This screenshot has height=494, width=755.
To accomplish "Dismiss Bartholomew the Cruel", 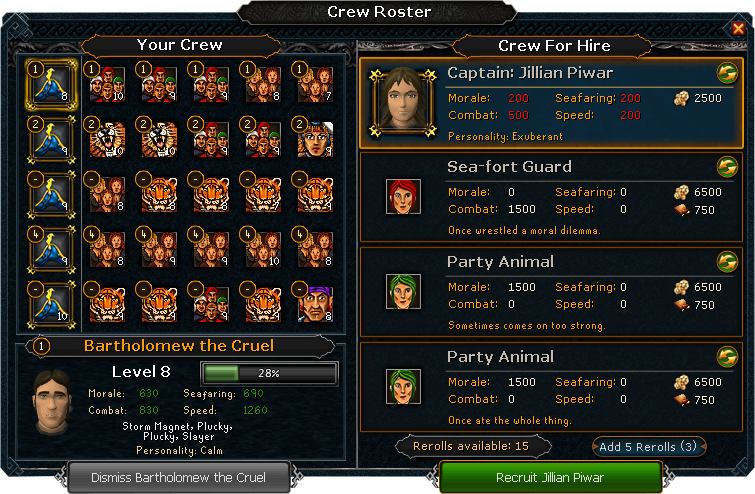I will pos(179,477).
